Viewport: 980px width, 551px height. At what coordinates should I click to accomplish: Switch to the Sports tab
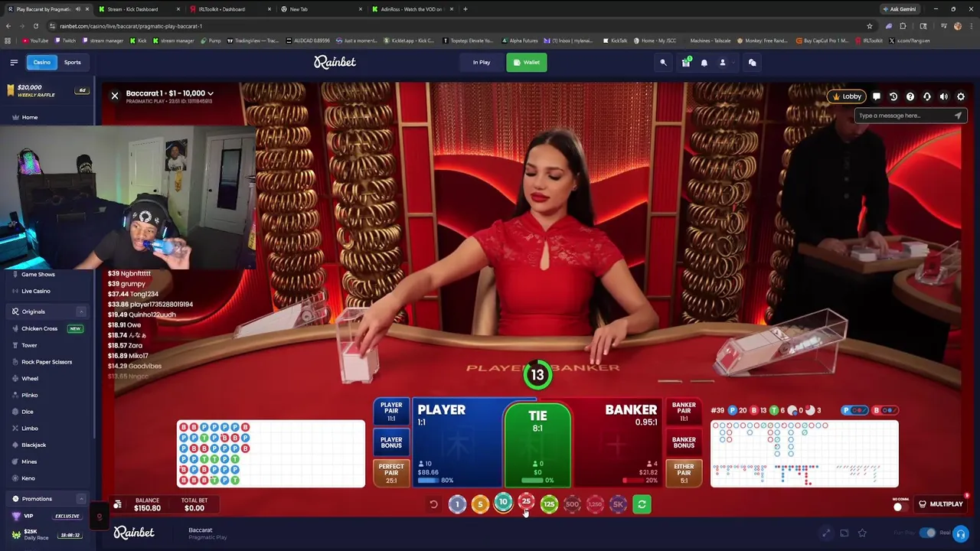pyautogui.click(x=73, y=62)
